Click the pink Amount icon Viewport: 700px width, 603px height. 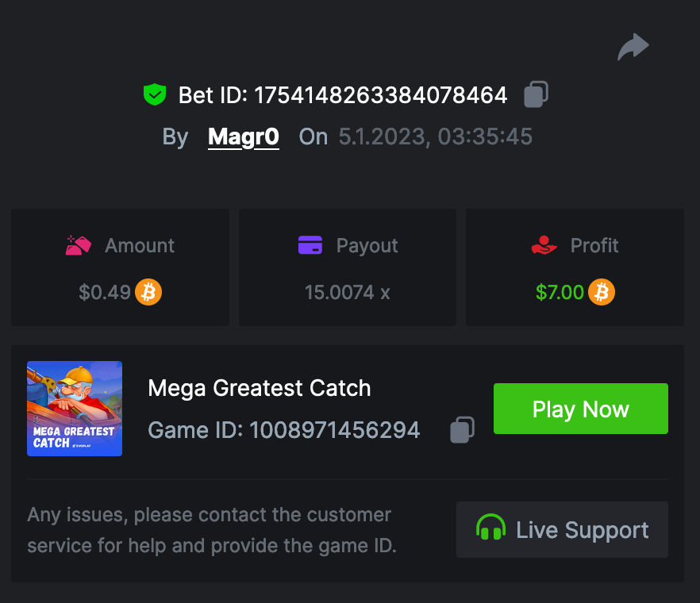79,245
